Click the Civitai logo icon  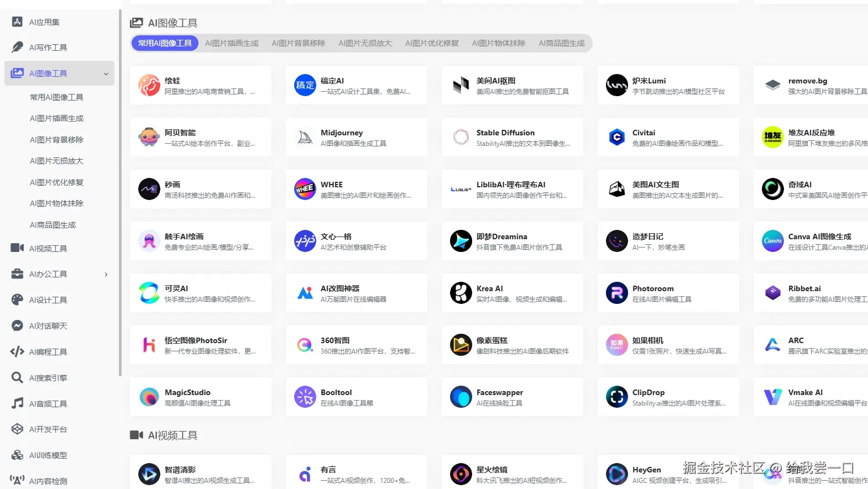[617, 137]
